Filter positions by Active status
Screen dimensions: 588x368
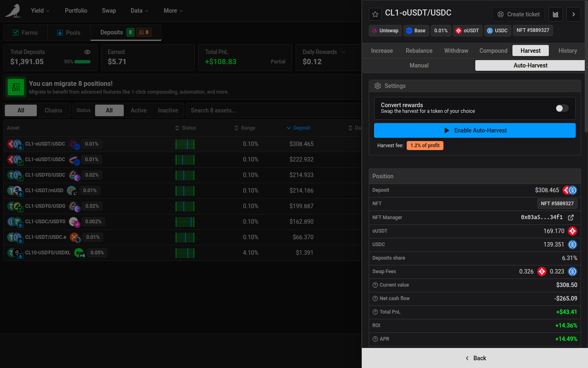pos(138,110)
